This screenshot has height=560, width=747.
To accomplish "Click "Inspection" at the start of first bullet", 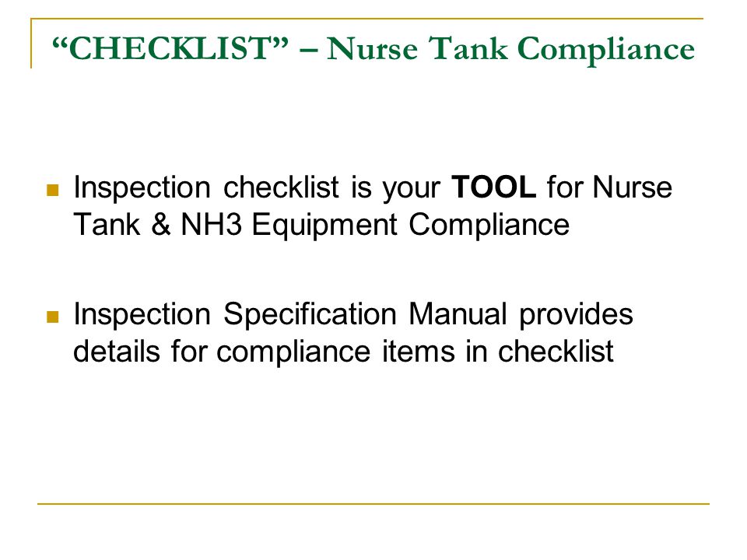I will pyautogui.click(x=142, y=188).
